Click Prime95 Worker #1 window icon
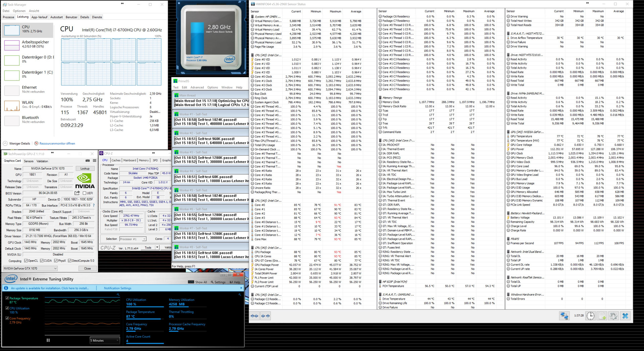Viewport: 644px width, 351px height. point(176,114)
